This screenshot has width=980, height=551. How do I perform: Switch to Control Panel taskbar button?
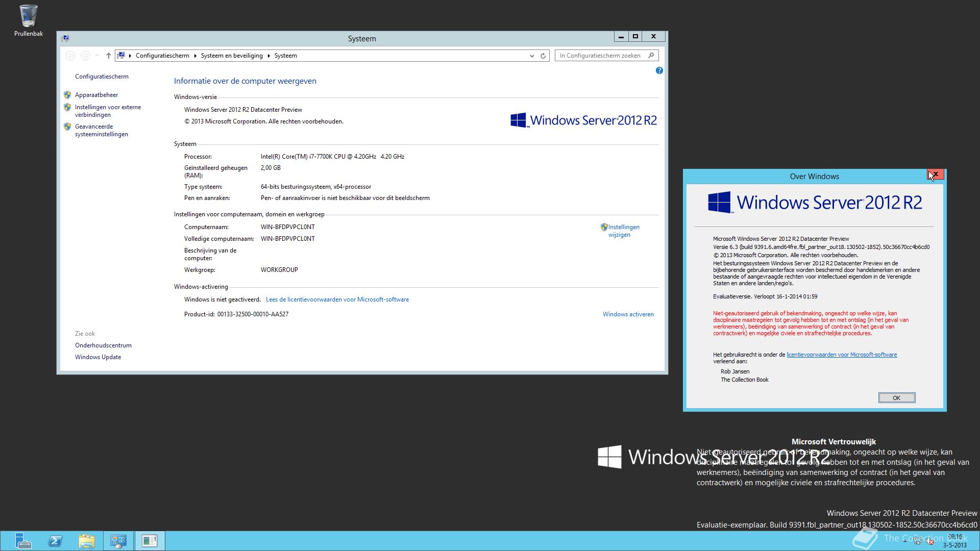[x=118, y=541]
